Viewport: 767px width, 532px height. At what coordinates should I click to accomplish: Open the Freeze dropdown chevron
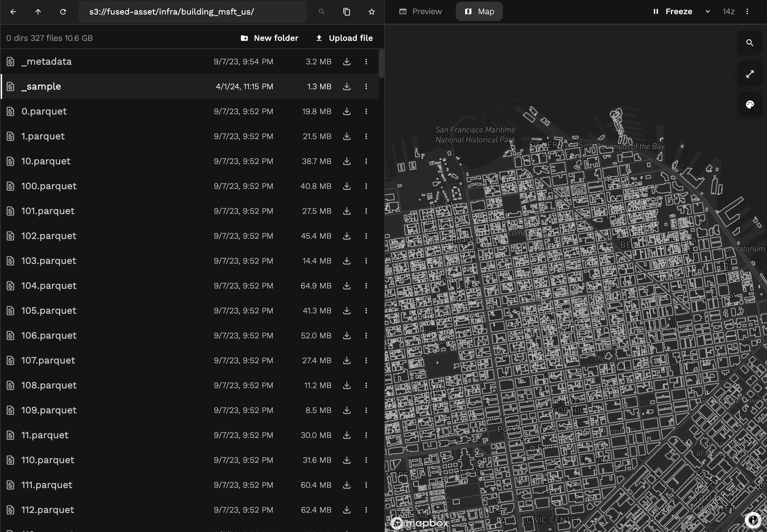tap(708, 11)
